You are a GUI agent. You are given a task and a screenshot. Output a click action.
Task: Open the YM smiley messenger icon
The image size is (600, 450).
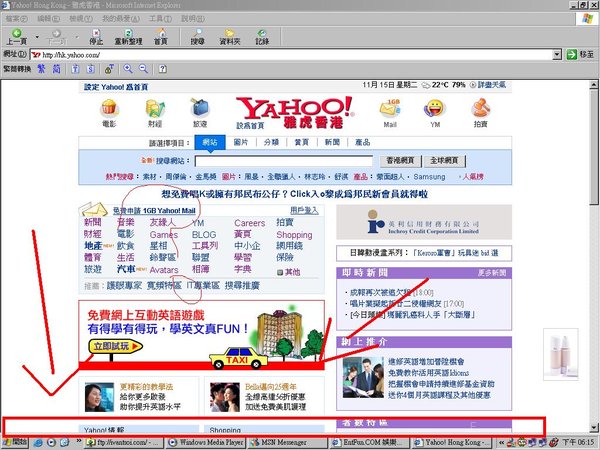(x=435, y=108)
